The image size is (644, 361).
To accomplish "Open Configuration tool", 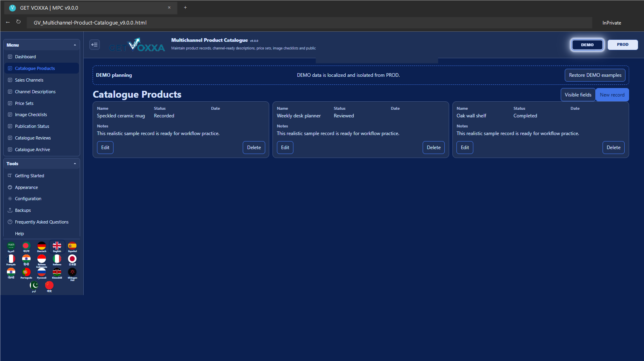I will pyautogui.click(x=41, y=199).
